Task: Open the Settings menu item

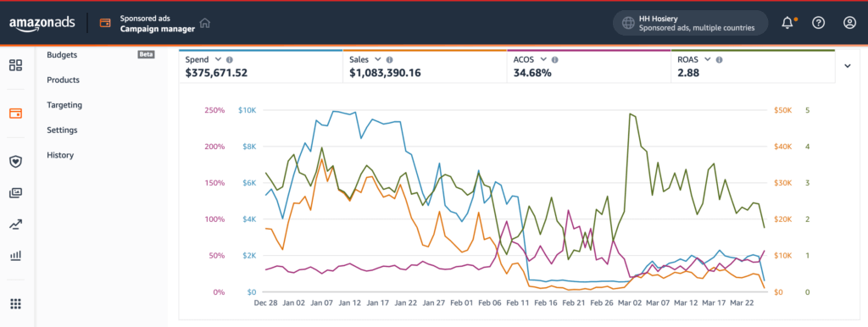Action: pos(62,130)
